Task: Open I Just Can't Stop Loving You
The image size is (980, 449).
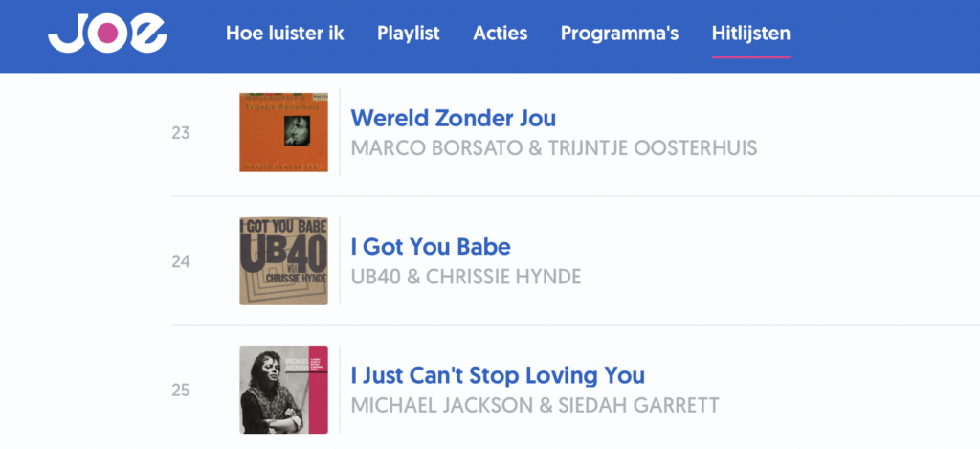Action: [x=498, y=375]
